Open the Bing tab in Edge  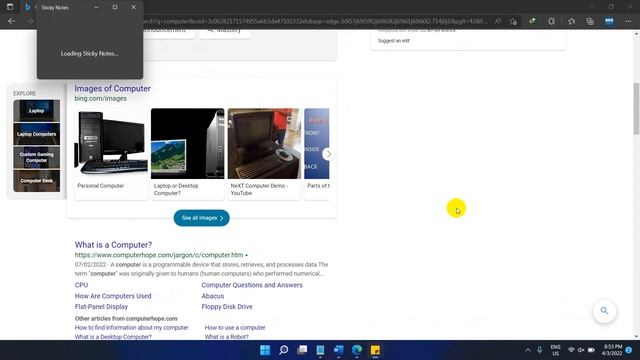28,7
